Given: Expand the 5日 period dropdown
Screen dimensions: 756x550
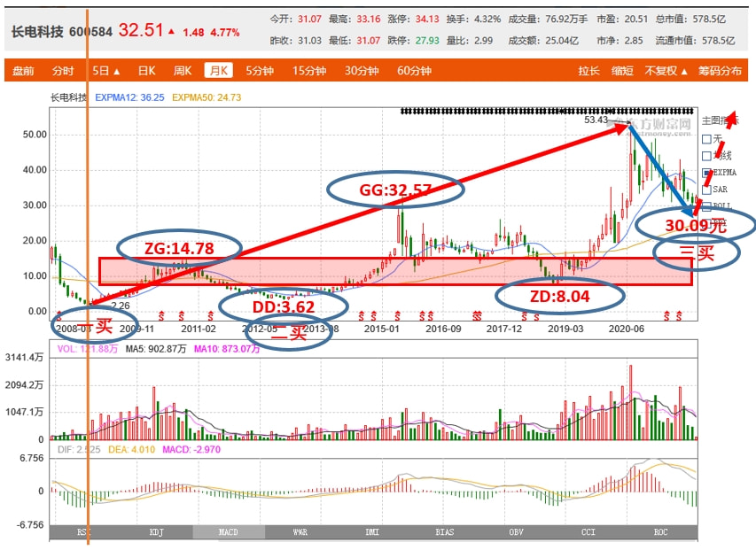Looking at the screenshot, I should (x=105, y=71).
